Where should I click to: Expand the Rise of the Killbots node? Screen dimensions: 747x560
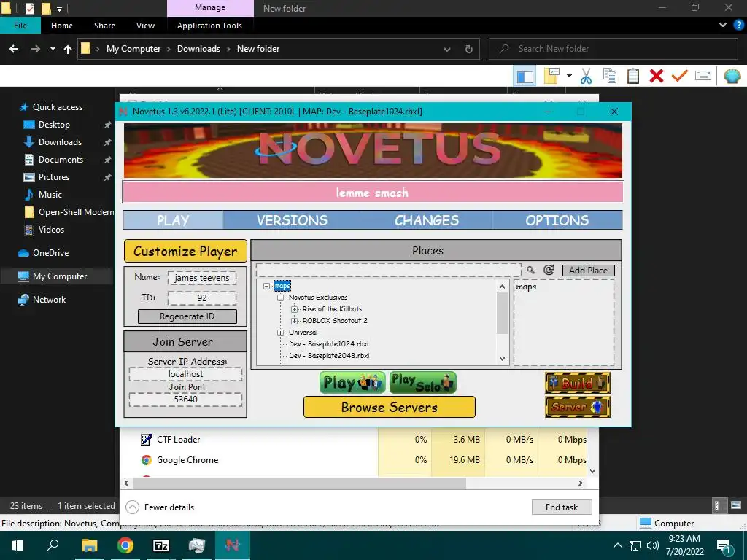pyautogui.click(x=295, y=309)
